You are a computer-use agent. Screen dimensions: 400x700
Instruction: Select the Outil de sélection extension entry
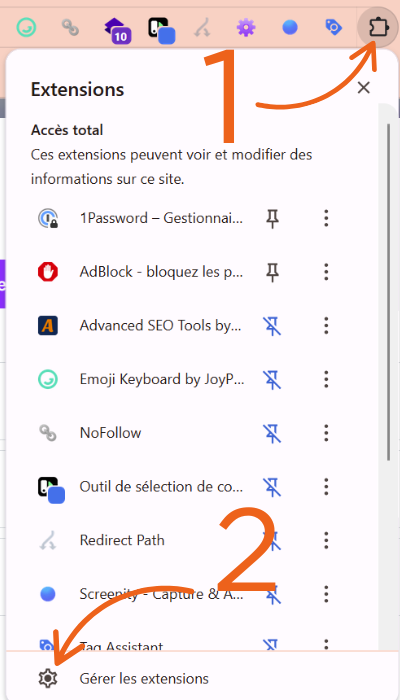coord(141,487)
